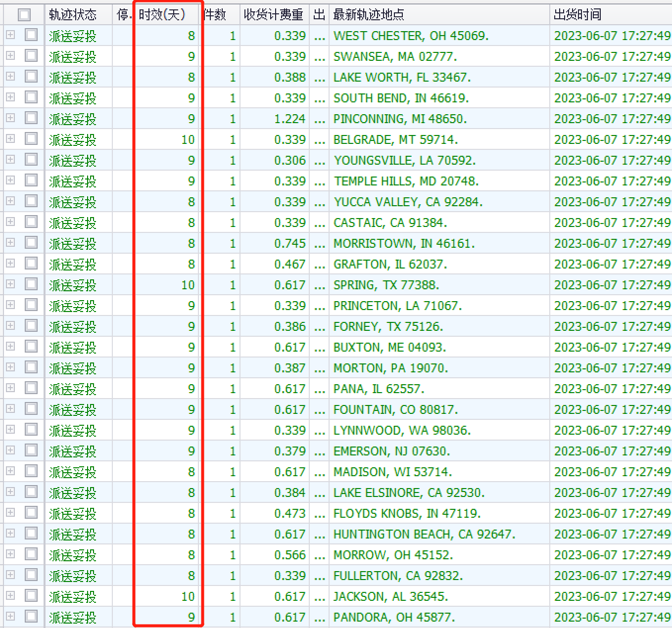This screenshot has height=628, width=672.
Task: Expand the FORNEY, TX row
Action: pos(10,325)
